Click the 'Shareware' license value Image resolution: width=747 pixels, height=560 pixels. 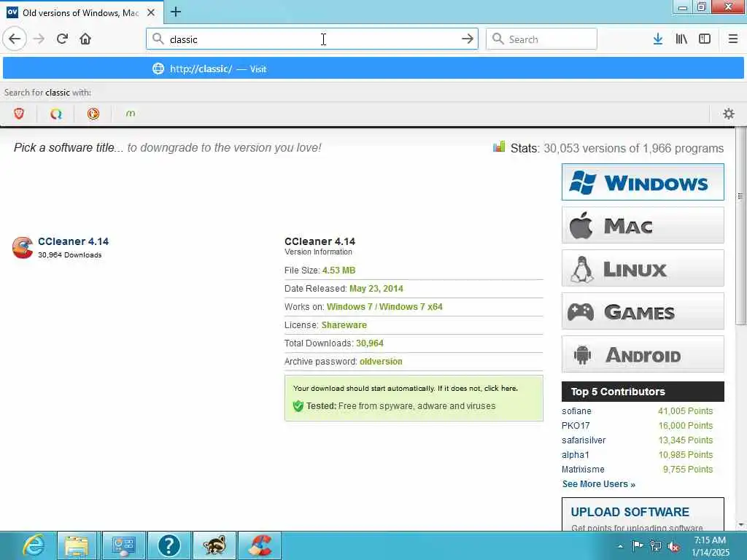click(x=344, y=324)
